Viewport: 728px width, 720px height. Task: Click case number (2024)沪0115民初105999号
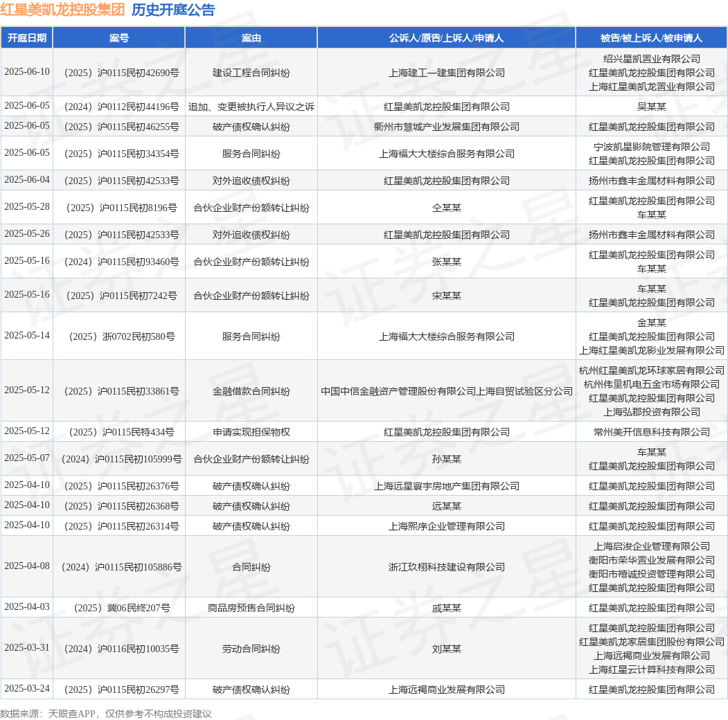(x=122, y=459)
